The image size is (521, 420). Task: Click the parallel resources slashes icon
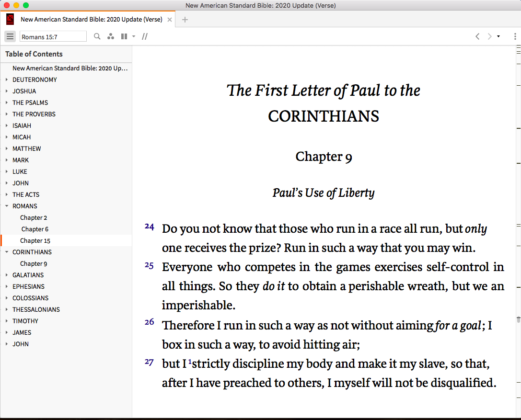click(x=145, y=36)
